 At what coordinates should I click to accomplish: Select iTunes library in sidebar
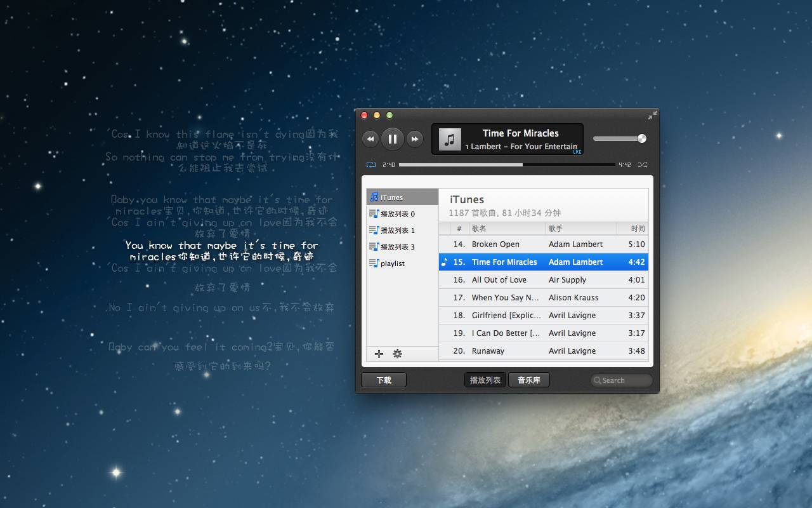tap(402, 197)
